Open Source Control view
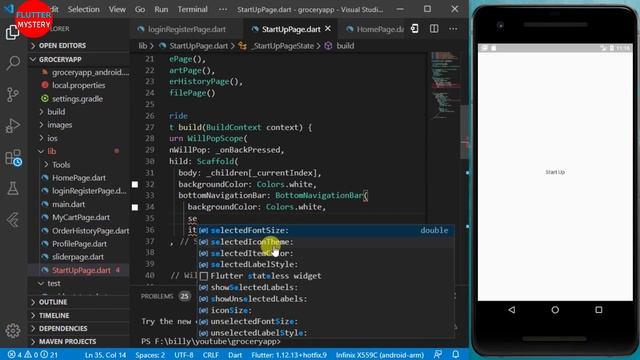The width and height of the screenshot is (640, 360). tap(13, 94)
